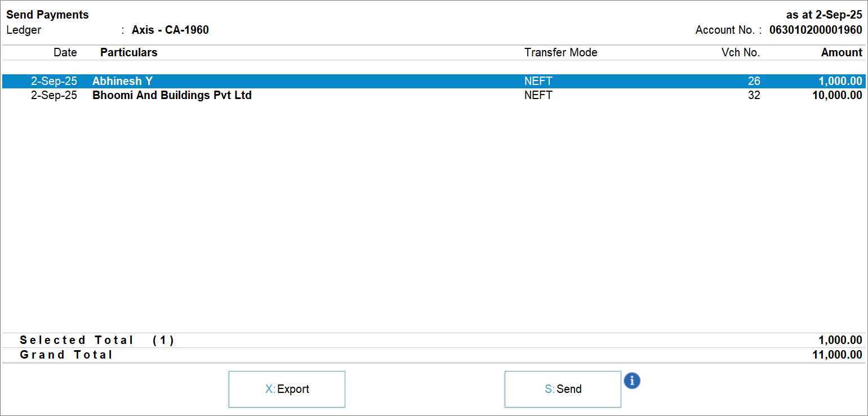
Task: Click the blue info icon beside Send
Action: 632,381
